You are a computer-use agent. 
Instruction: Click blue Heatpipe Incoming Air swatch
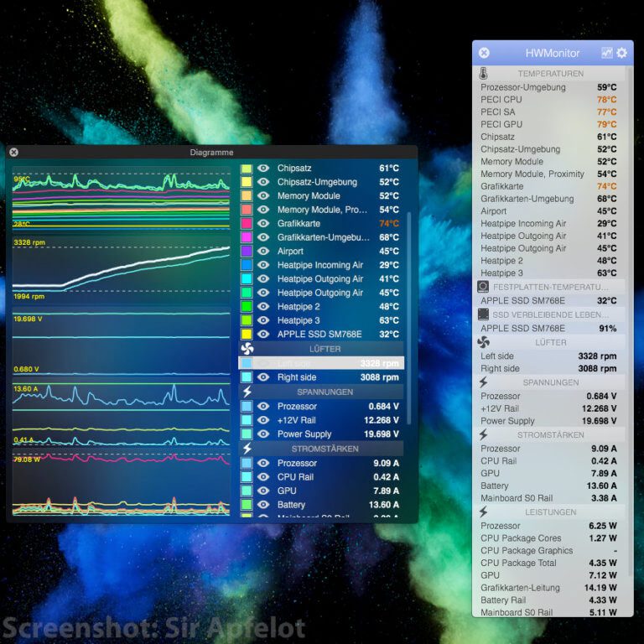247,265
